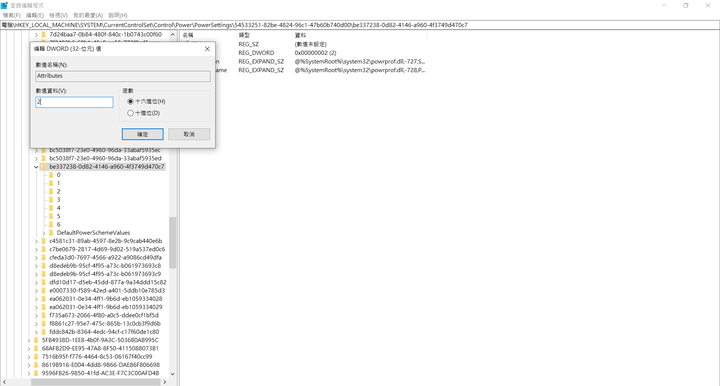Select tree key f8861c27-95e7-475c-865b-13c0cb3f9d6b
This screenshot has width=720, height=386.
(105, 324)
